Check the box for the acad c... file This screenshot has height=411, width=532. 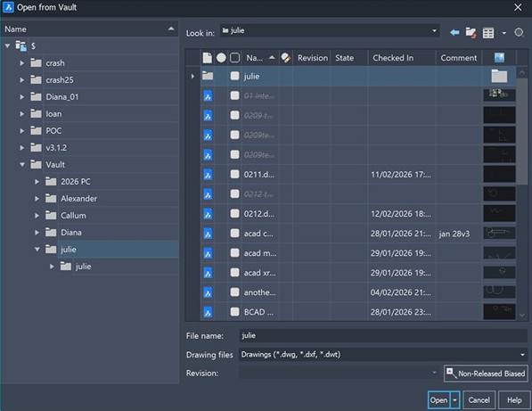234,234
